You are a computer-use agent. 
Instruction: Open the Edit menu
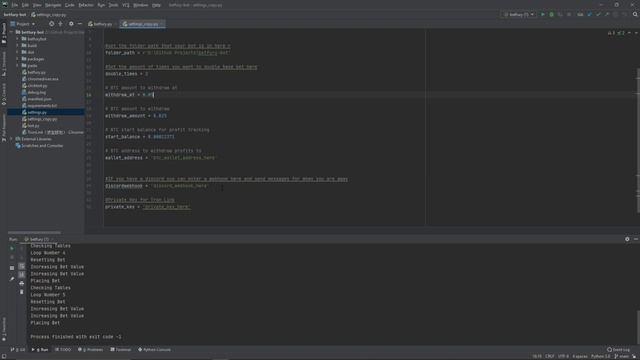[25, 5]
